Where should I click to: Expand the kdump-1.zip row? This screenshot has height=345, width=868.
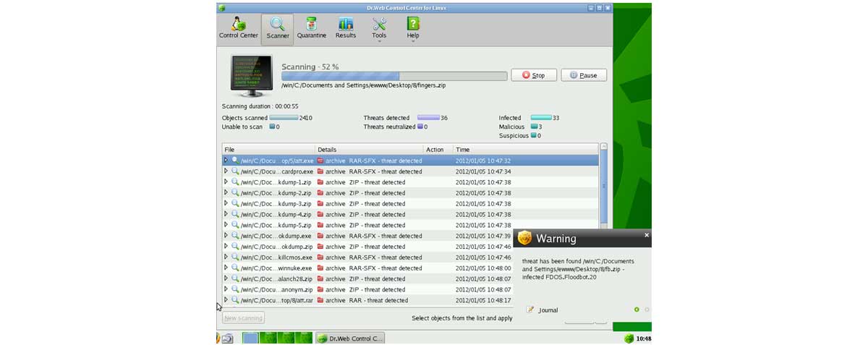tap(226, 182)
